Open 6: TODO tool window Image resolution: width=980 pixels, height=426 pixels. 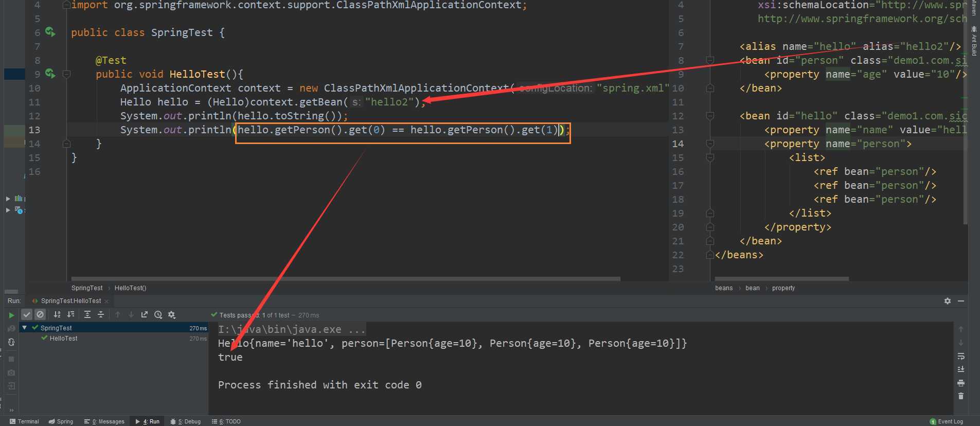point(226,421)
